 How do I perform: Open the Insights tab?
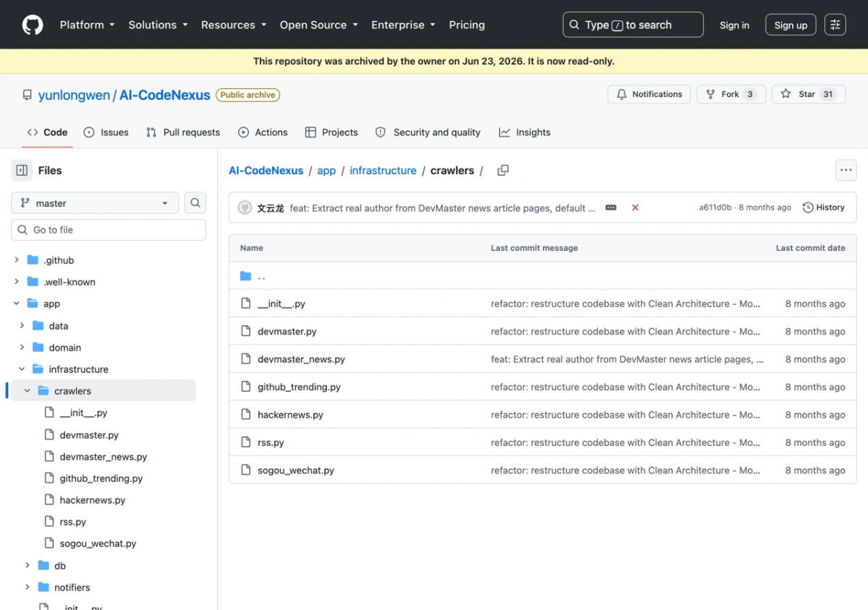tap(524, 132)
